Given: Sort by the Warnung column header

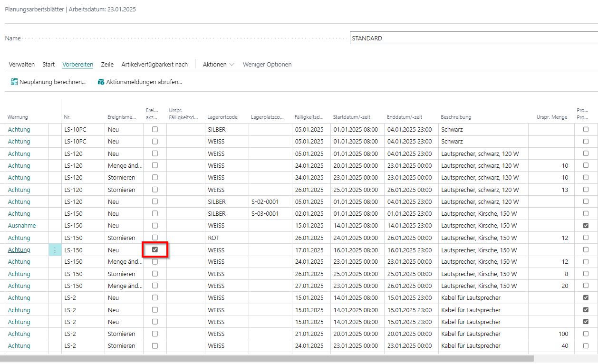Looking at the screenshot, I should point(18,117).
